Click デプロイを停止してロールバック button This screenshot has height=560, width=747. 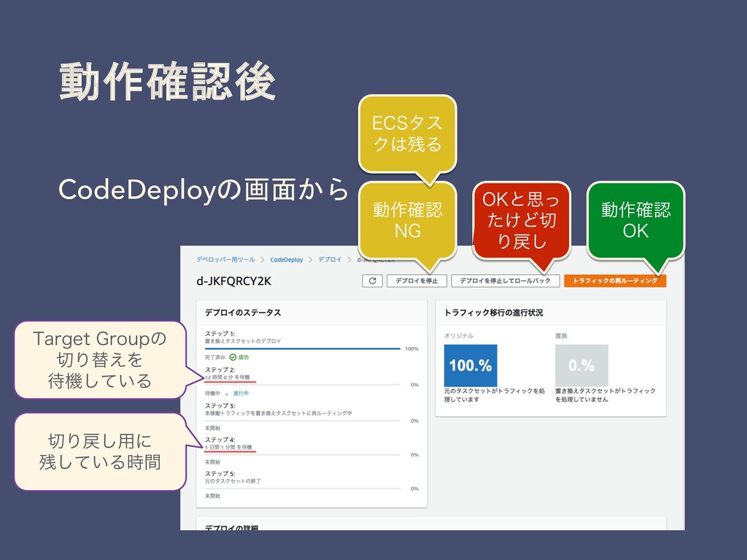505,281
